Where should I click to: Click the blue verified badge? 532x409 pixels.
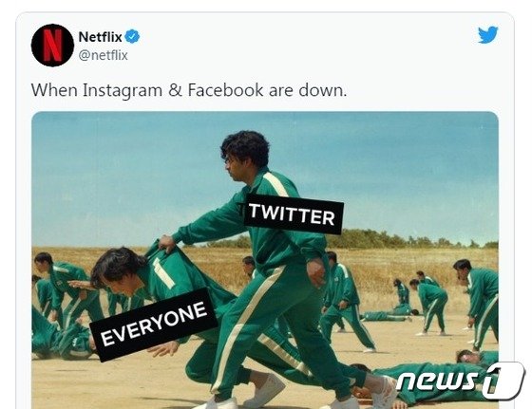click(132, 37)
